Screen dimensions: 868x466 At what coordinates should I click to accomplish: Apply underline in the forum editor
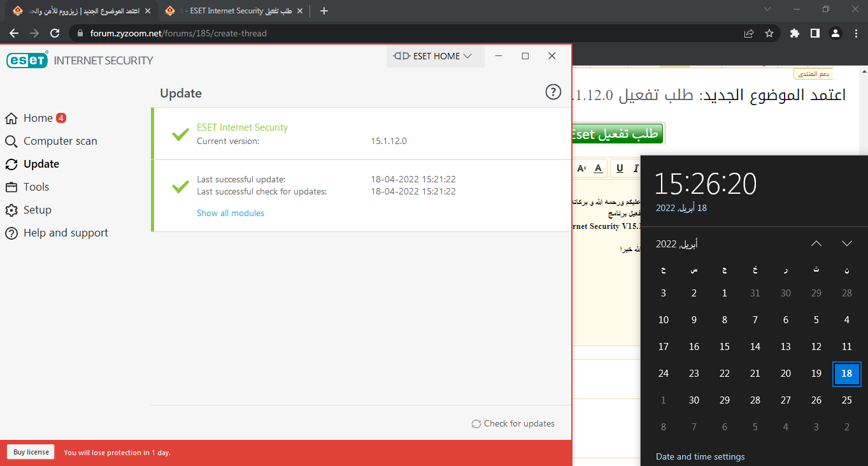coord(620,168)
